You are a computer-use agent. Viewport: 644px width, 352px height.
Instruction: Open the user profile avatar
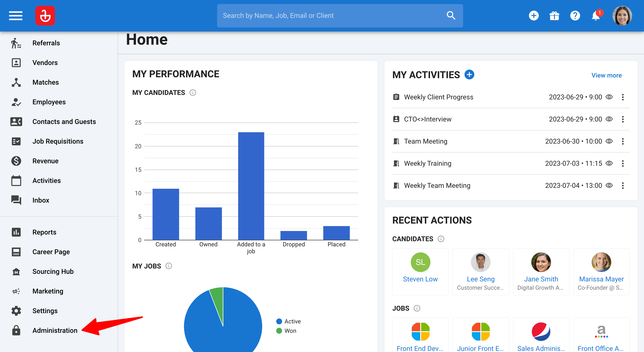click(622, 16)
